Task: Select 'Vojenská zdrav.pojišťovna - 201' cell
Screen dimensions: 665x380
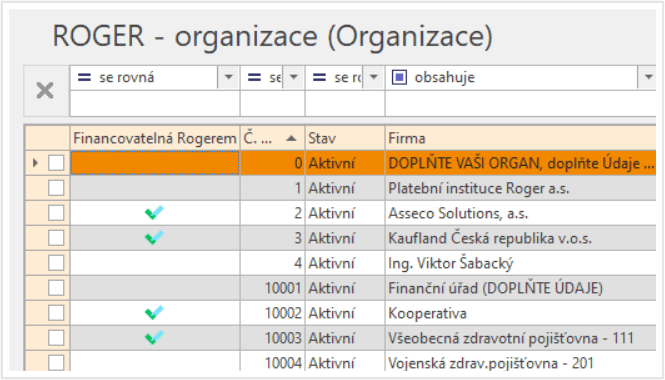Action: click(x=521, y=361)
